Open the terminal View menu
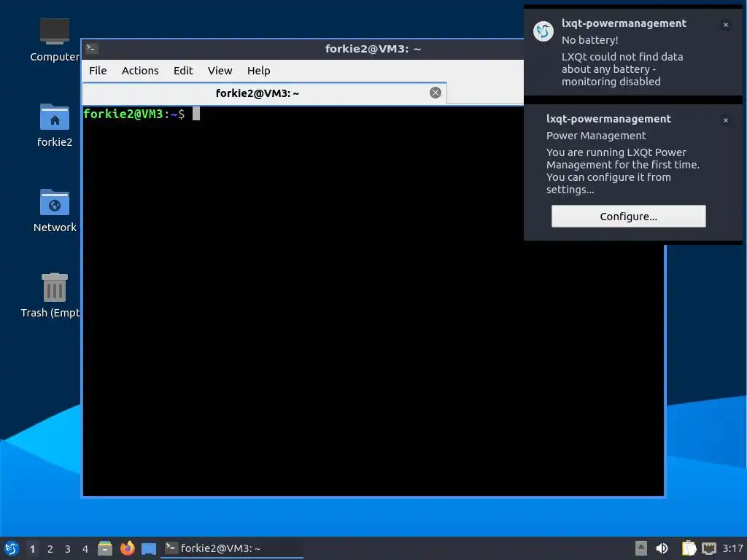The width and height of the screenshot is (747, 560). (220, 71)
